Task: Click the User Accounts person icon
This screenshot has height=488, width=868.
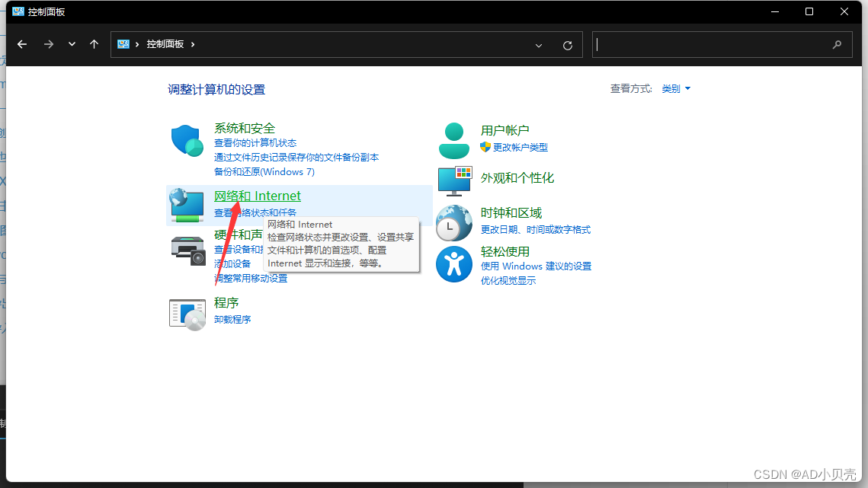Action: (454, 141)
